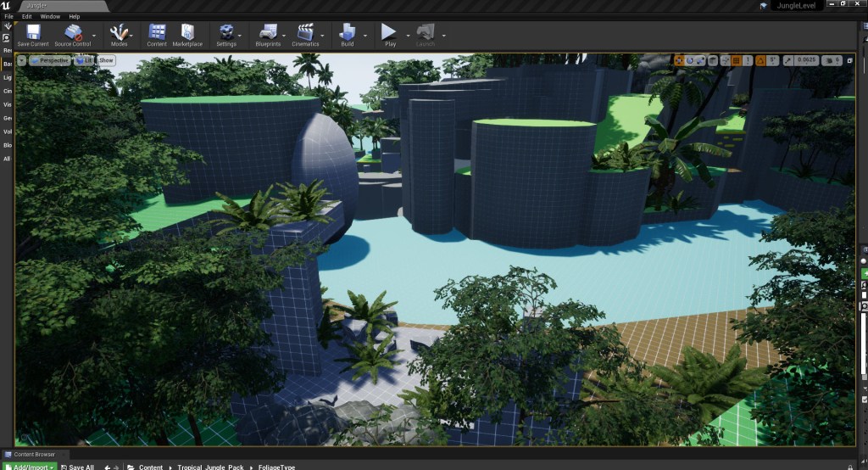The width and height of the screenshot is (868, 470).
Task: Click Tropical_Jungle_Pack in breadcrumb path
Action: coord(210,467)
